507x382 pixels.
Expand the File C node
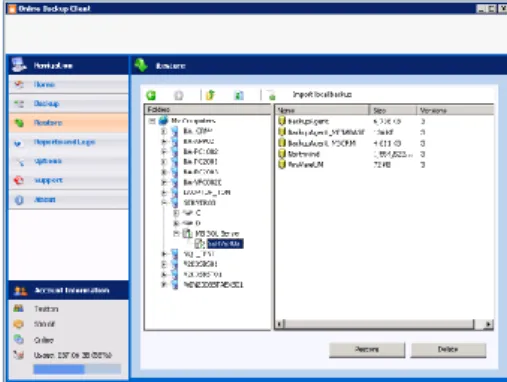(176, 213)
